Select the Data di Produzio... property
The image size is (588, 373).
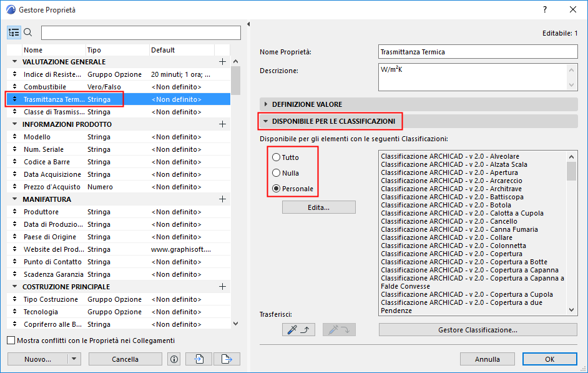click(119, 224)
